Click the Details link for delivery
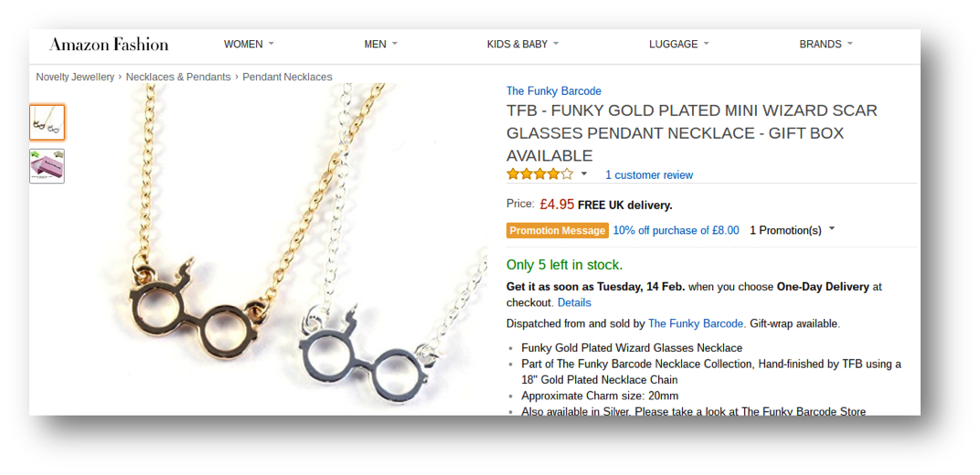980x475 pixels. (x=574, y=302)
